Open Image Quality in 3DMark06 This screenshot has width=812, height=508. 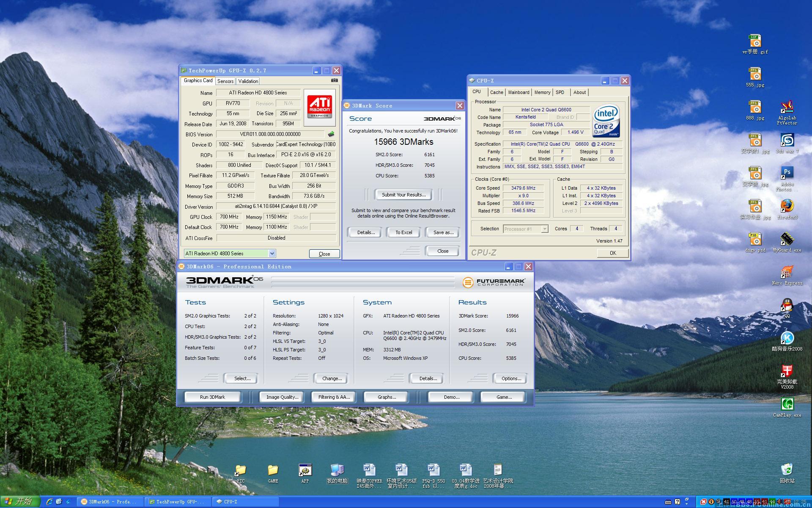click(282, 397)
